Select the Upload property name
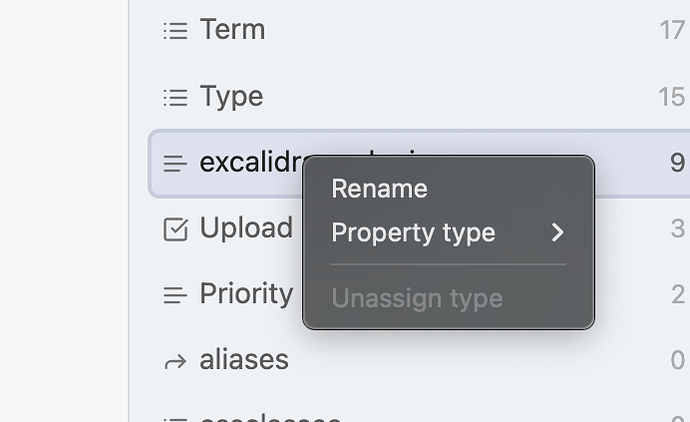 click(246, 228)
